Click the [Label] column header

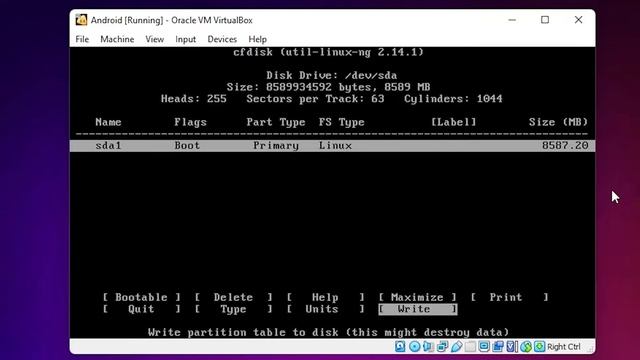tap(454, 122)
